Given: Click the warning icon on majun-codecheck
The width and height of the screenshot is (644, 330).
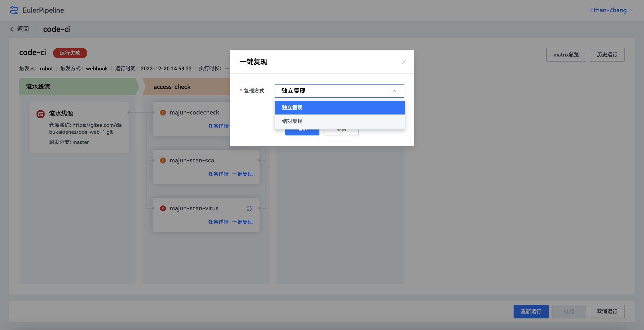Looking at the screenshot, I should tap(163, 113).
